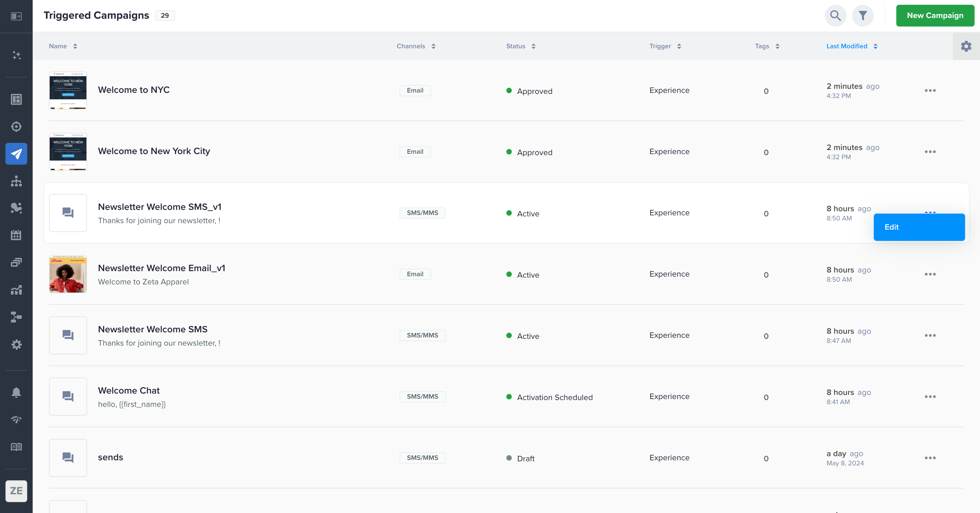Open the filter funnel icon
Screen dimensions: 980x513
pyautogui.click(x=863, y=16)
